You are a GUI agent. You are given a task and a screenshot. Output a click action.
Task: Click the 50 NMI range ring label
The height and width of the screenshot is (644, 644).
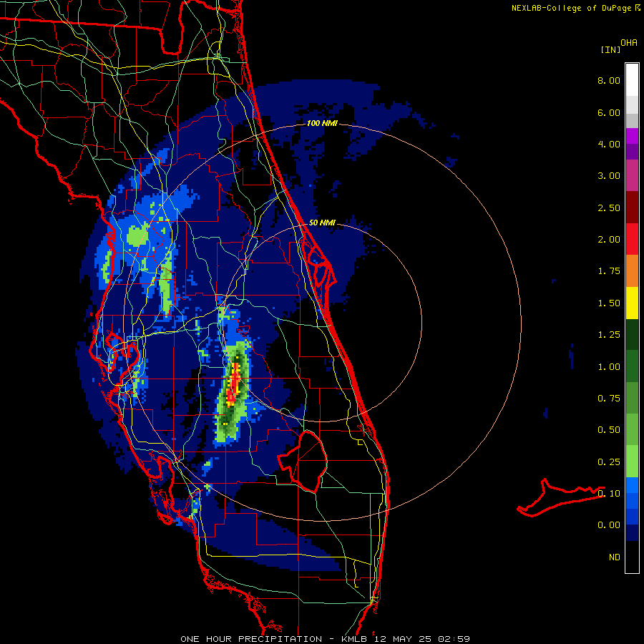(322, 223)
